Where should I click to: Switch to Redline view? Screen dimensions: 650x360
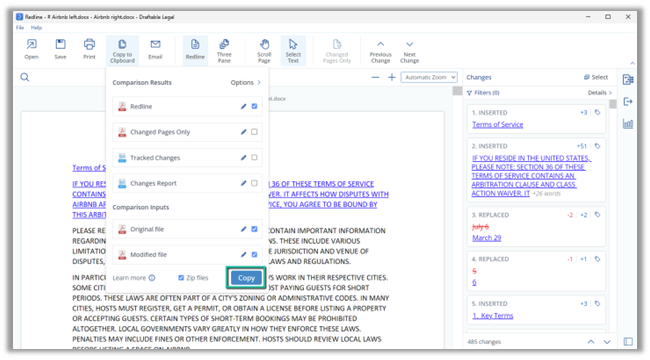pyautogui.click(x=195, y=50)
